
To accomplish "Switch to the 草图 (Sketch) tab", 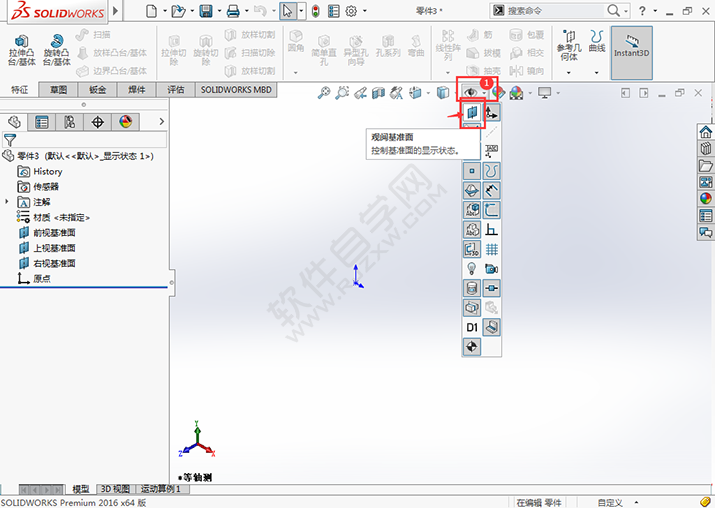I will click(x=59, y=89).
